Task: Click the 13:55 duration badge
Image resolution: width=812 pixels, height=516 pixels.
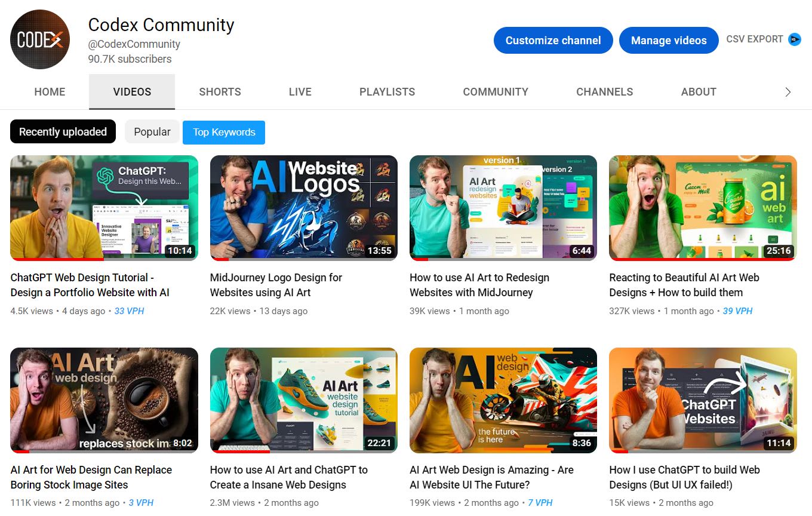Action: (x=379, y=251)
